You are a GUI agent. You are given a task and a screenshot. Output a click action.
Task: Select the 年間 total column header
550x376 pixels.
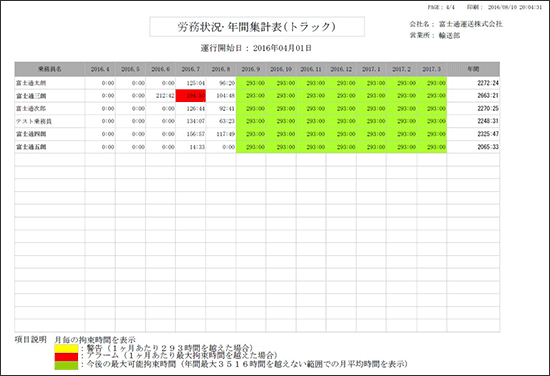click(x=473, y=69)
